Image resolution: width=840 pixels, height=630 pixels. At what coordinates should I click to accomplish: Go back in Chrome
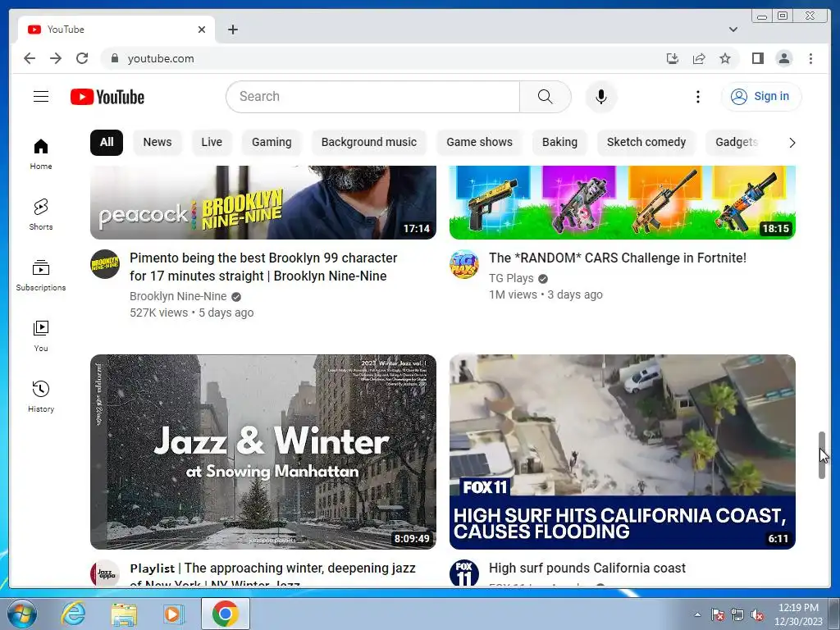[x=30, y=58]
